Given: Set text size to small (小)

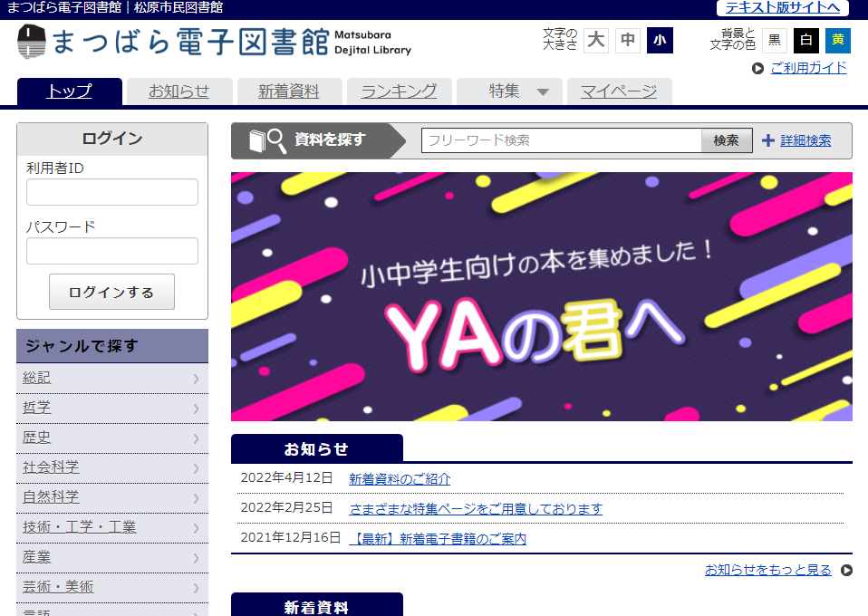Looking at the screenshot, I should pyautogui.click(x=660, y=41).
